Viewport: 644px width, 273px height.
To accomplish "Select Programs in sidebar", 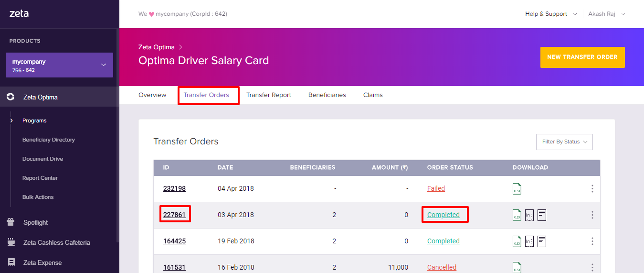I will pyautogui.click(x=34, y=120).
